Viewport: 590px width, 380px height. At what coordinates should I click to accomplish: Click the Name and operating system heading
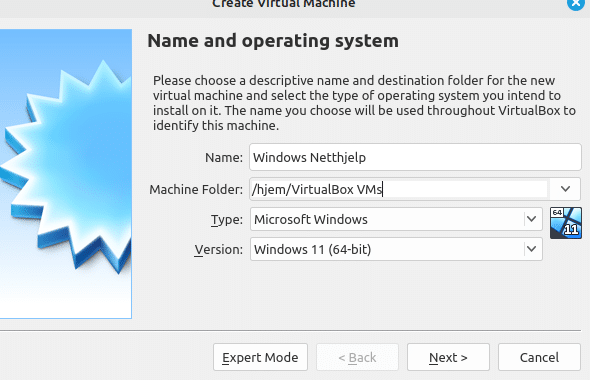coord(273,41)
